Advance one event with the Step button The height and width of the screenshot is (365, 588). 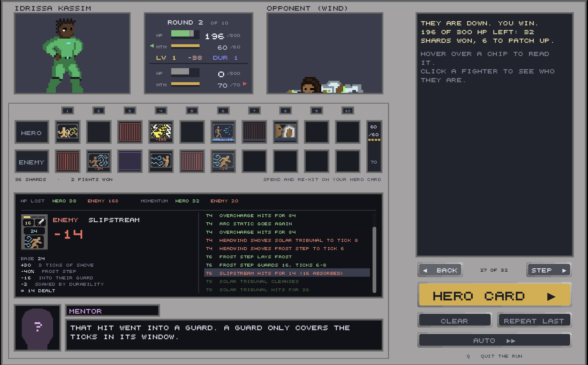549,270
